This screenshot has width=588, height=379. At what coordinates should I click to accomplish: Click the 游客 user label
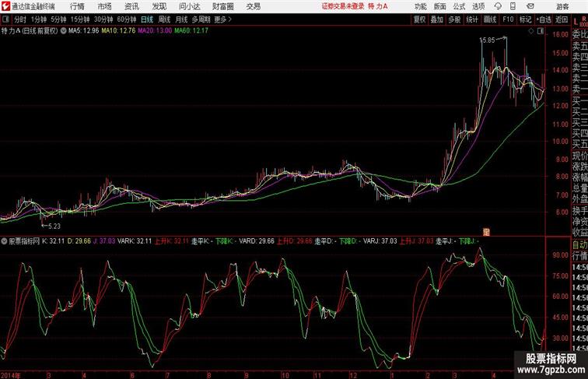pos(562,6)
